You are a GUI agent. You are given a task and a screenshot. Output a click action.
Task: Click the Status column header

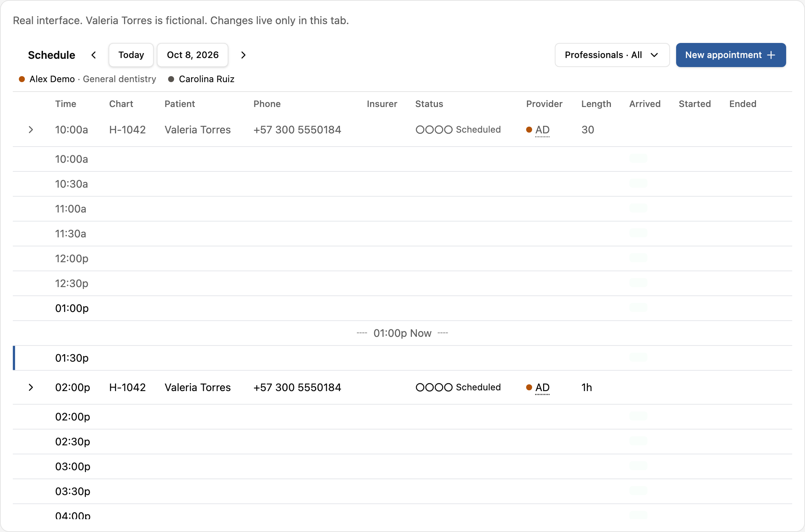coord(429,104)
